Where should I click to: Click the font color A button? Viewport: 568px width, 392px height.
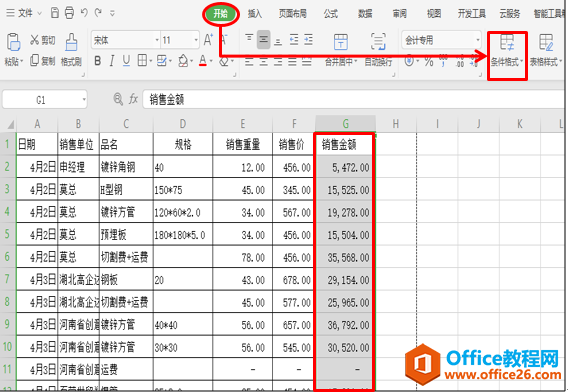coord(203,61)
